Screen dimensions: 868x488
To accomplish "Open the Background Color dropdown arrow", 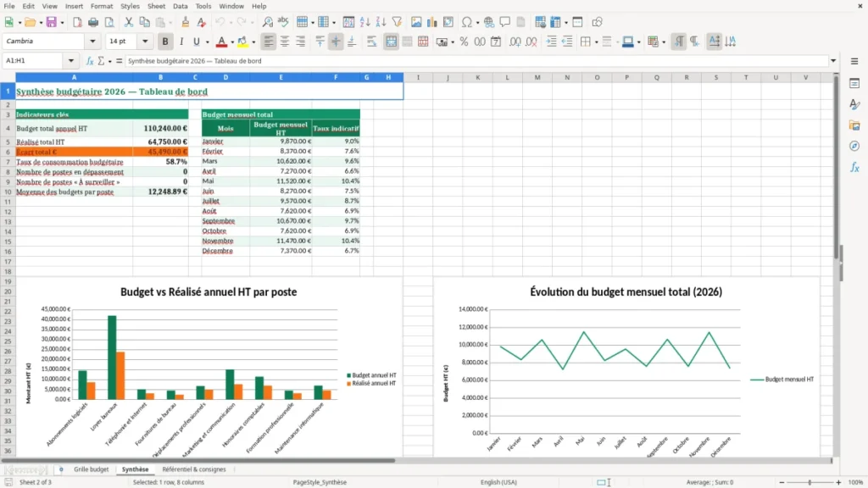I will pyautogui.click(x=253, y=42).
